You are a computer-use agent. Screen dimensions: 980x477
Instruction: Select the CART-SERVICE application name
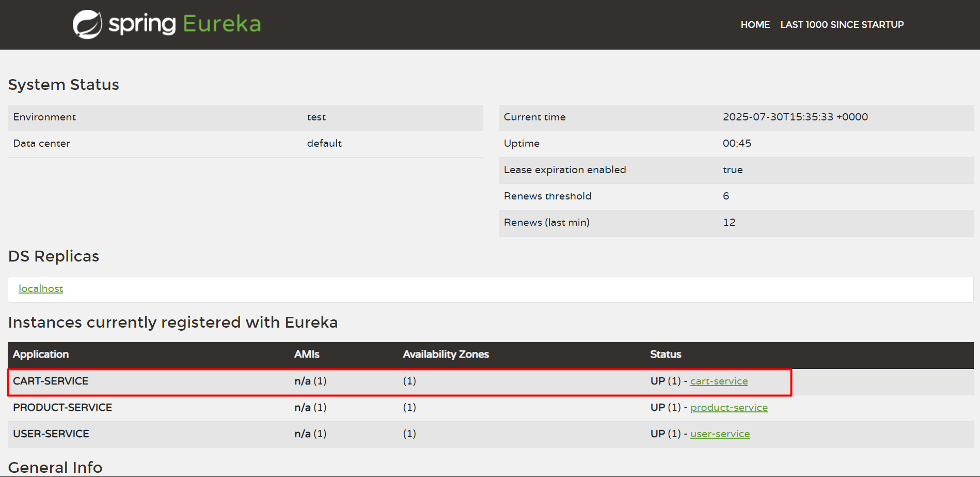click(51, 381)
